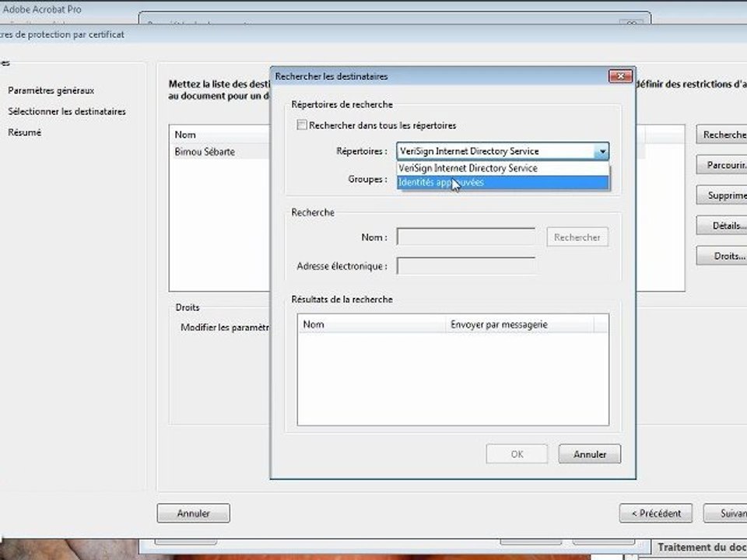Screen dimensions: 747x560
Task: Click the 'Envoyer par messagerie' column header
Action: (520, 324)
